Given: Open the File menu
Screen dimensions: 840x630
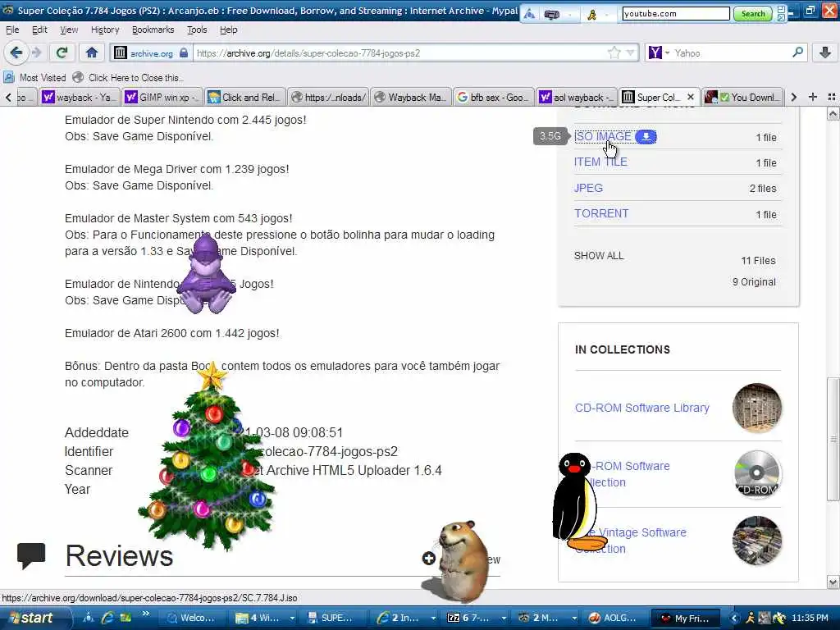Looking at the screenshot, I should [x=12, y=30].
